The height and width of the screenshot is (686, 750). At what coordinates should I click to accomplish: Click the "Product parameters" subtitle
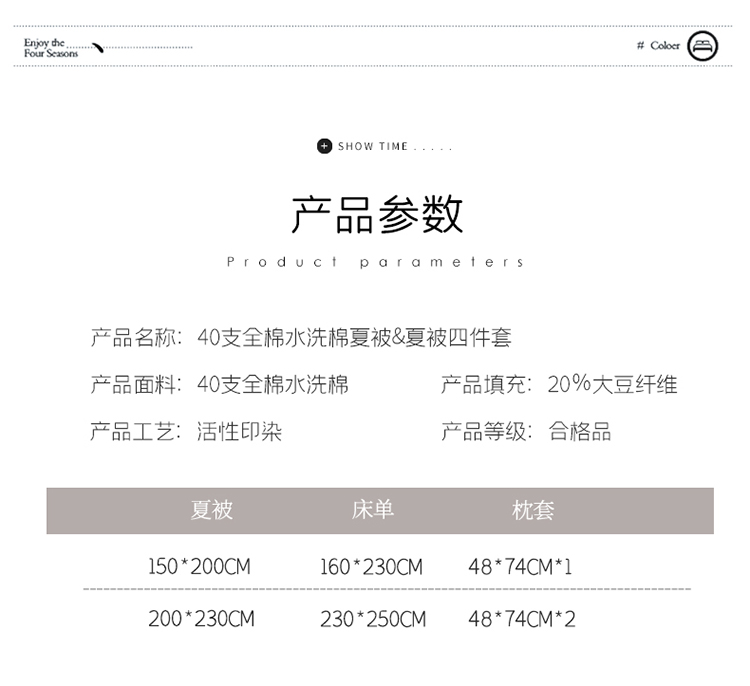pyautogui.click(x=376, y=262)
